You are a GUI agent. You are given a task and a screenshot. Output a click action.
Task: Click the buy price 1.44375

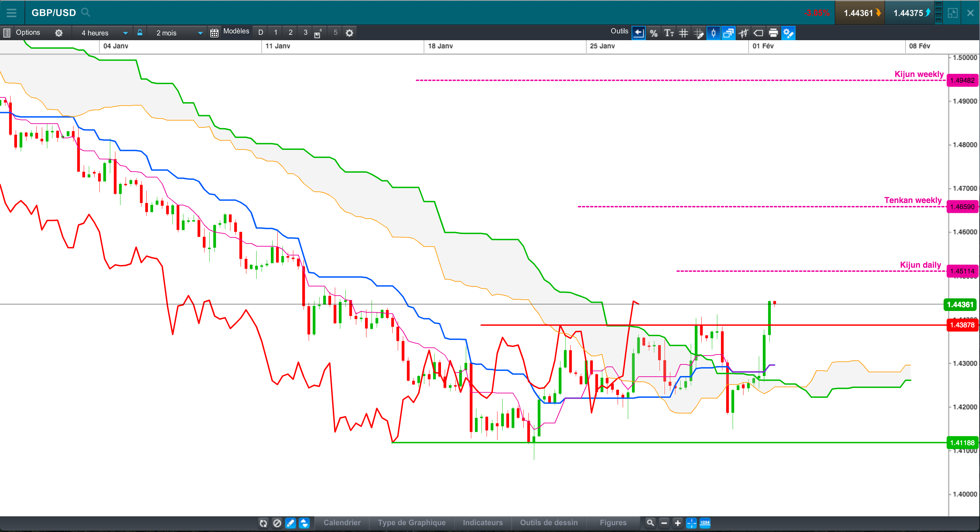click(x=909, y=13)
